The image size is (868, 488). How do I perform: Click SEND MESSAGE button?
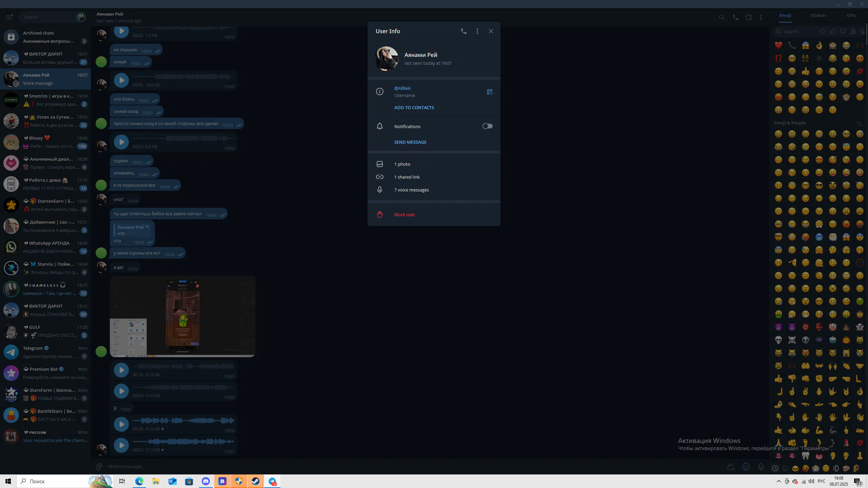click(x=410, y=142)
